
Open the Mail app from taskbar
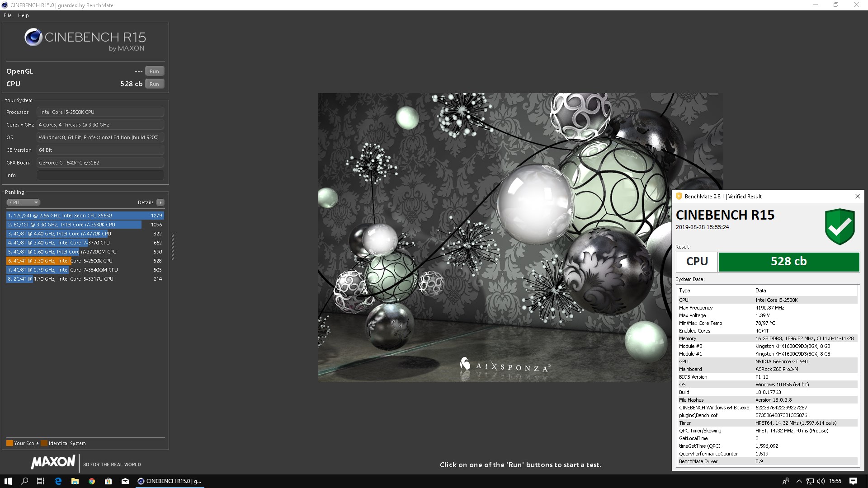[125, 481]
